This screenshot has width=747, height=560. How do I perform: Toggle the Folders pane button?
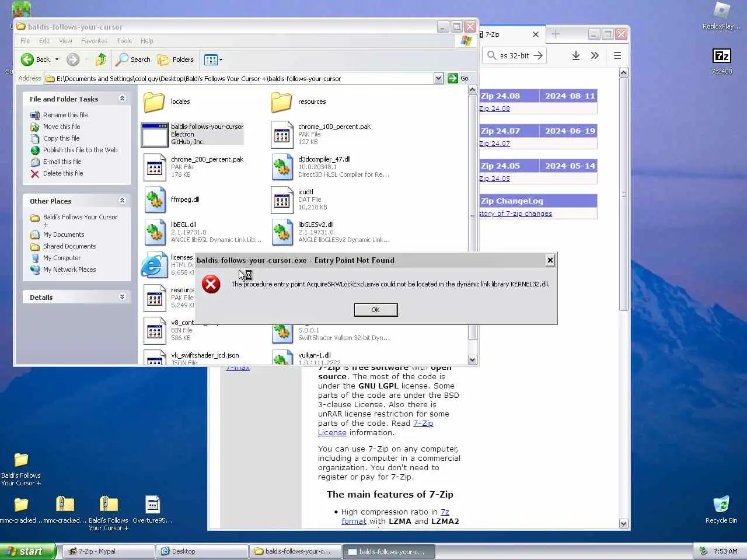point(176,60)
